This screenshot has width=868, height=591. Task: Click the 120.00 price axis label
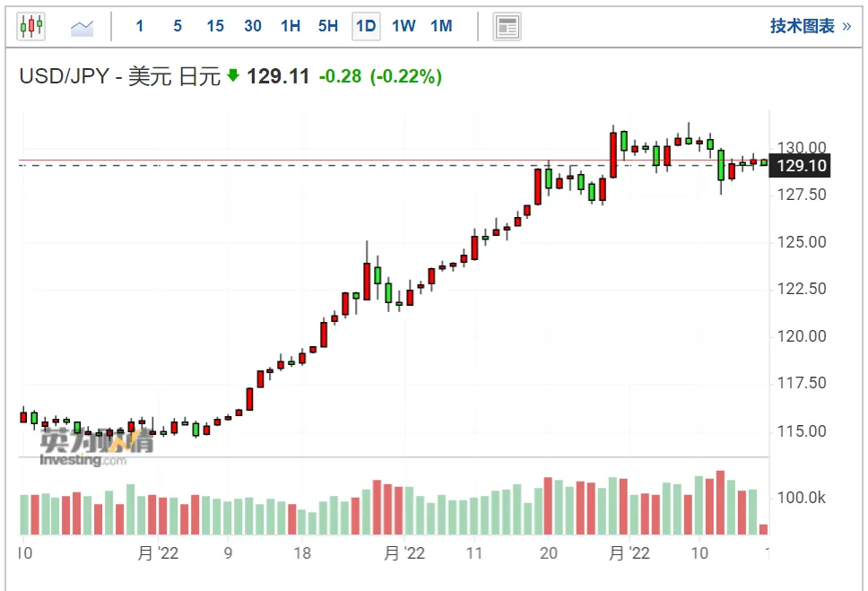click(x=802, y=336)
